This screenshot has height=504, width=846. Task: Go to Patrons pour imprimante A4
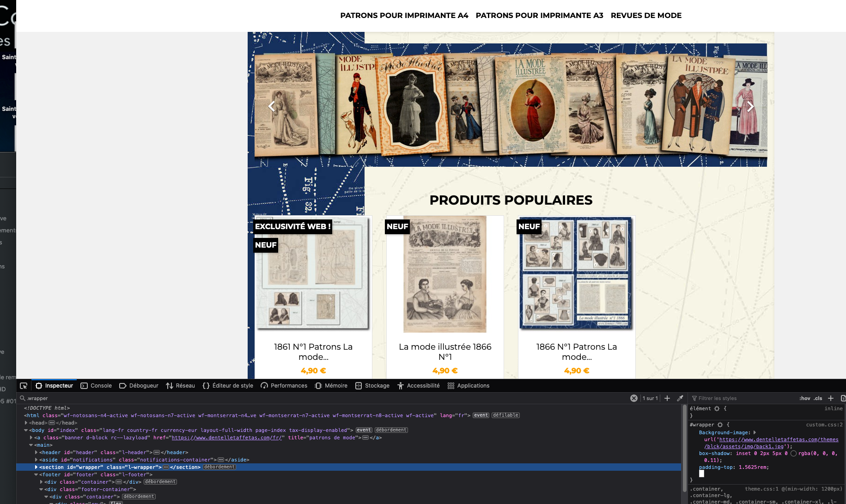click(x=404, y=15)
